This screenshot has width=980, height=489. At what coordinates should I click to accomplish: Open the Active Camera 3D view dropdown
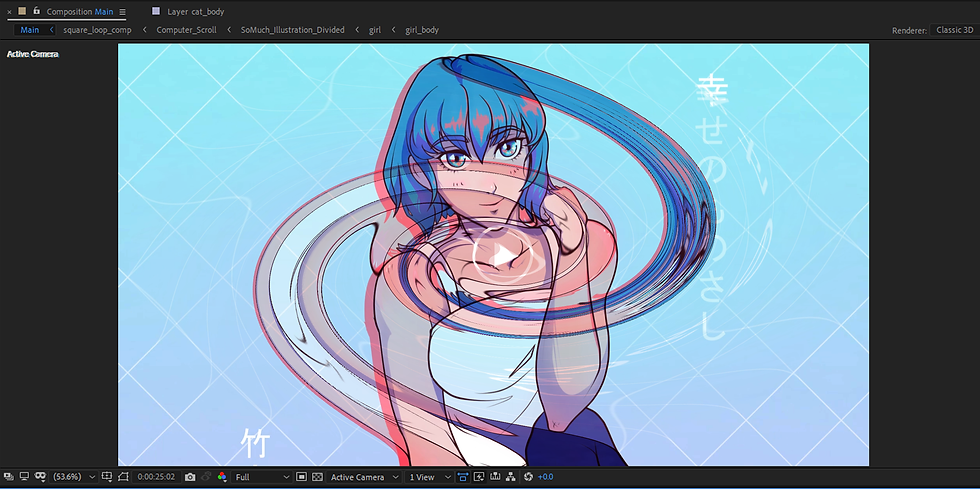pyautogui.click(x=364, y=477)
